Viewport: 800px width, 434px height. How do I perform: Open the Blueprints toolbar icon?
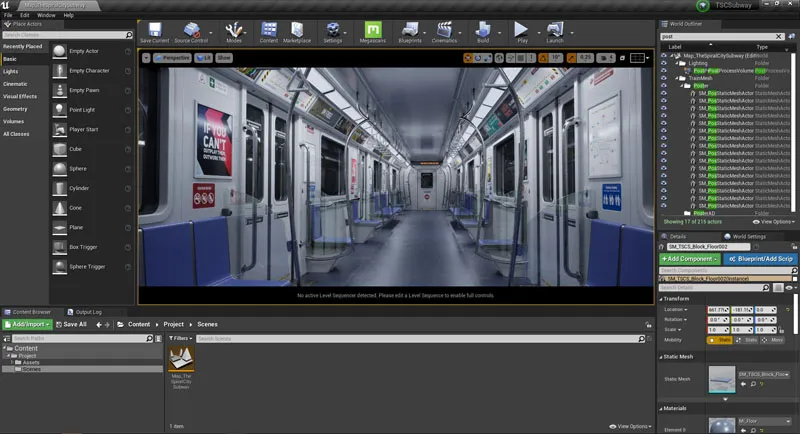[409, 29]
